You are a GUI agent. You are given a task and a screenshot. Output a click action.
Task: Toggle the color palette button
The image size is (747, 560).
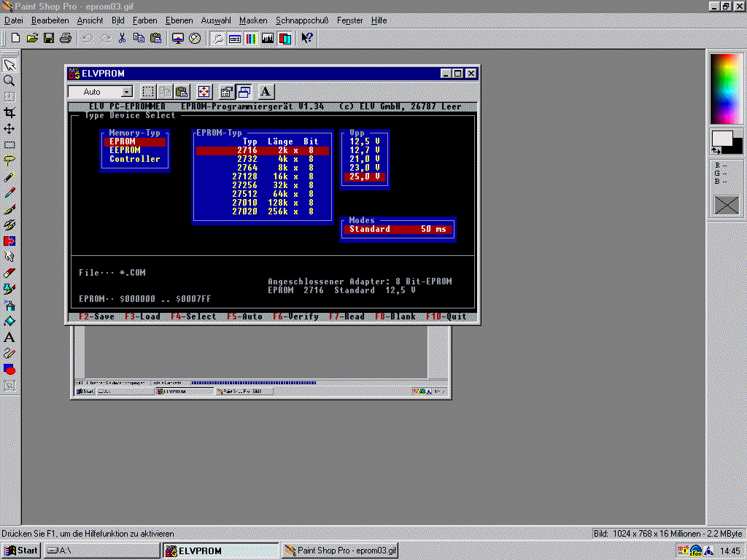[x=251, y=38]
